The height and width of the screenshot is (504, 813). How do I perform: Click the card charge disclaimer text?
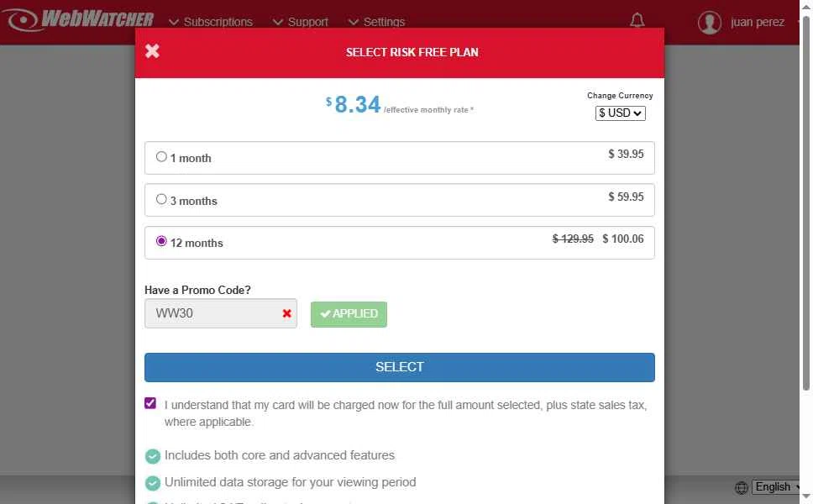pyautogui.click(x=406, y=413)
